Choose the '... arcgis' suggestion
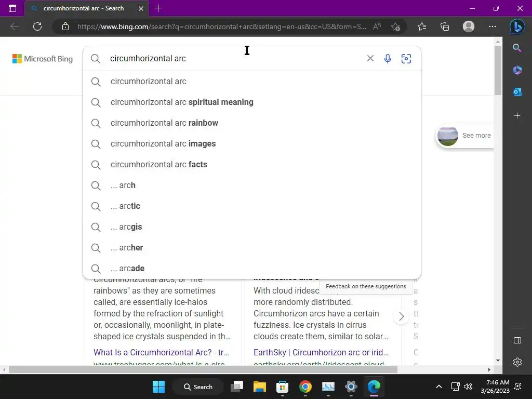The height and width of the screenshot is (399, 532). pos(252,227)
